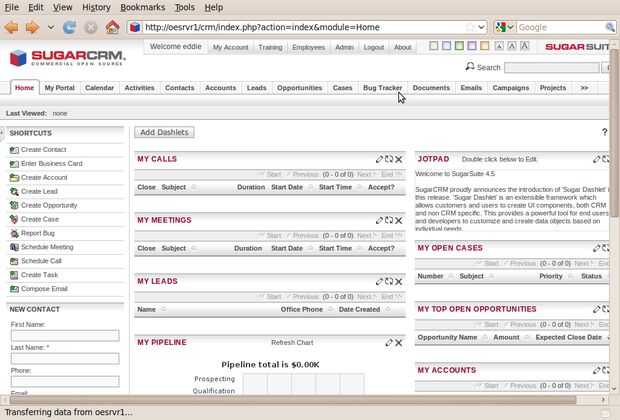Open the dashboard help question mark
This screenshot has width=620, height=420.
[605, 132]
